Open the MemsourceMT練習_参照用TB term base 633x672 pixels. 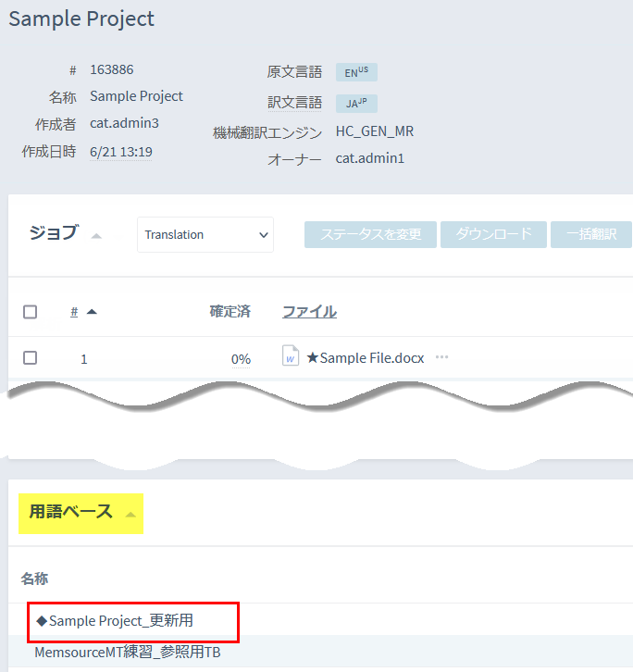[x=128, y=653]
